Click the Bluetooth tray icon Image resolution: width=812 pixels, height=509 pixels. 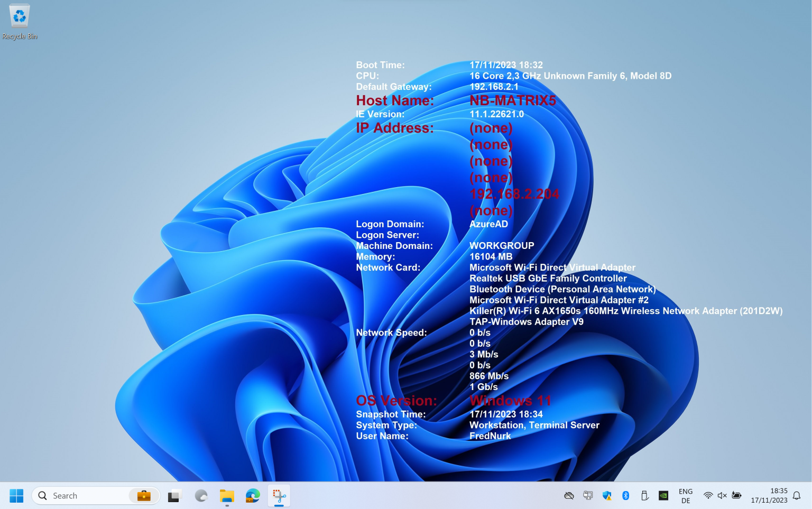pyautogui.click(x=625, y=496)
